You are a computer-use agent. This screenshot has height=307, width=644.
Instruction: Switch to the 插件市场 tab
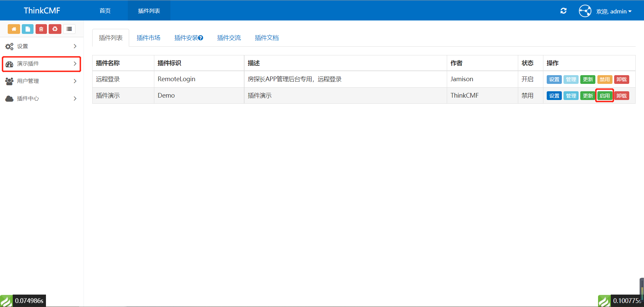click(149, 38)
